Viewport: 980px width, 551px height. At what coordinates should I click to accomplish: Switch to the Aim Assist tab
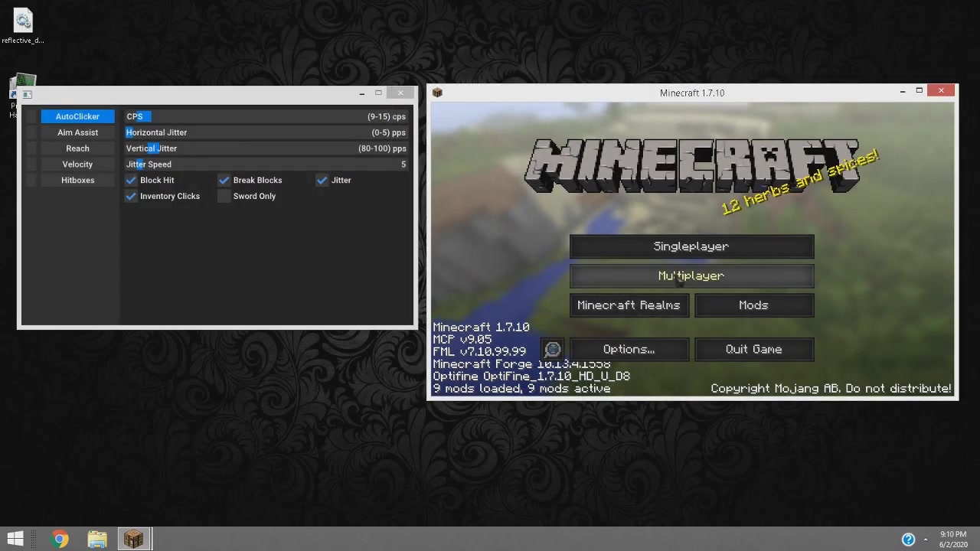[77, 132]
